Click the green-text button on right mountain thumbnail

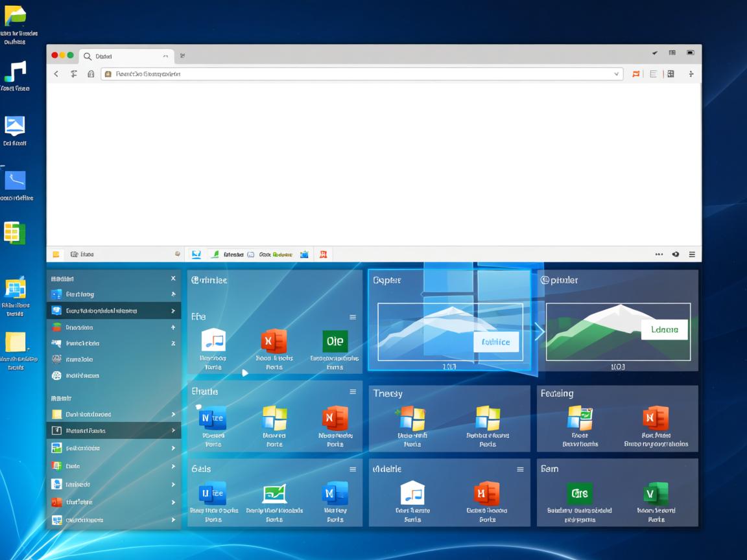tap(664, 329)
